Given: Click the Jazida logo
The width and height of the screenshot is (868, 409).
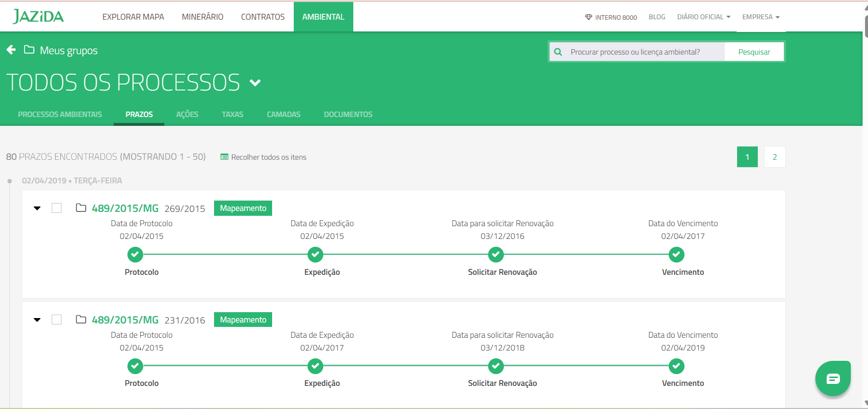Looking at the screenshot, I should [38, 17].
